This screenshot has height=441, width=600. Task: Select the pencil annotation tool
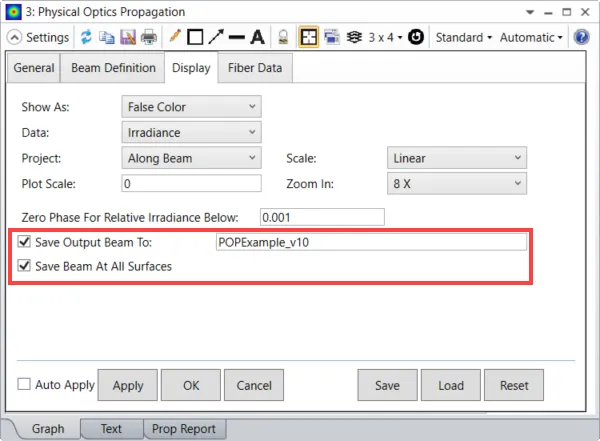175,37
